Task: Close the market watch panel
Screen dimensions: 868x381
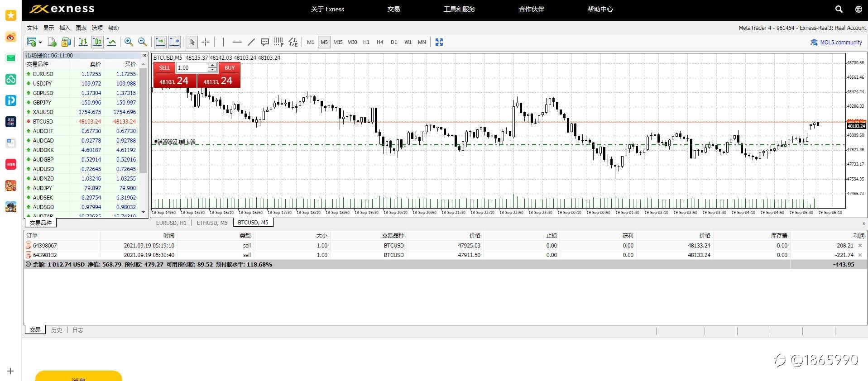Action: (145, 56)
